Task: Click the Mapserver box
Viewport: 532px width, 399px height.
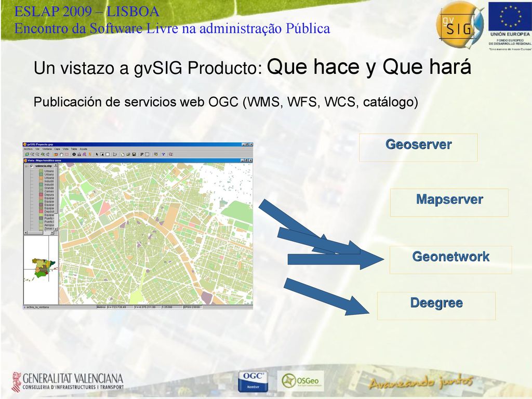Action: pyautogui.click(x=449, y=203)
